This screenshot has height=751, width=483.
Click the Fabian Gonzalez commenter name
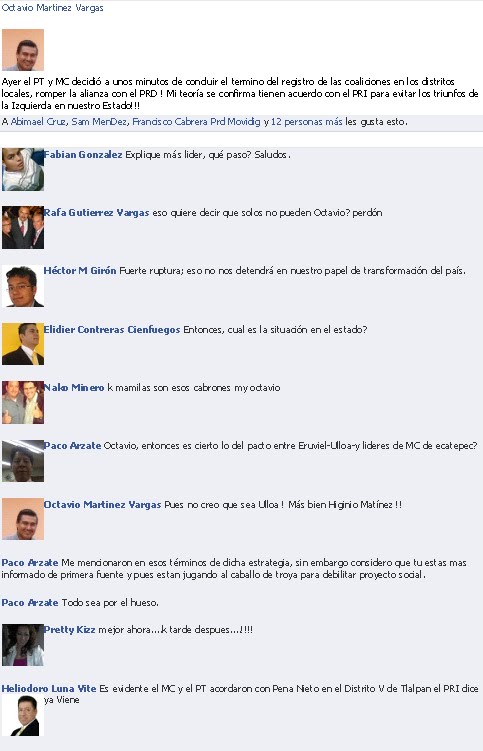pyautogui.click(x=83, y=155)
